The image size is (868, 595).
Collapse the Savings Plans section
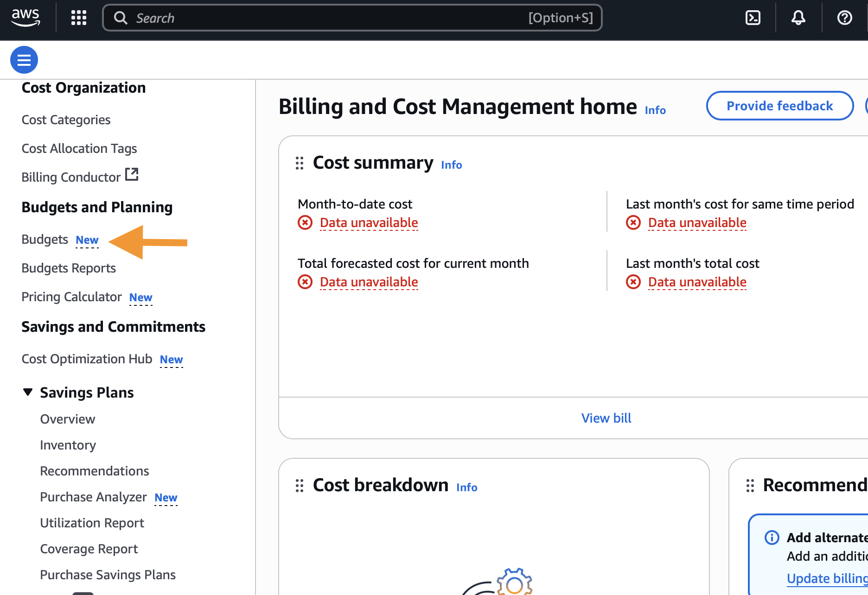tap(28, 392)
